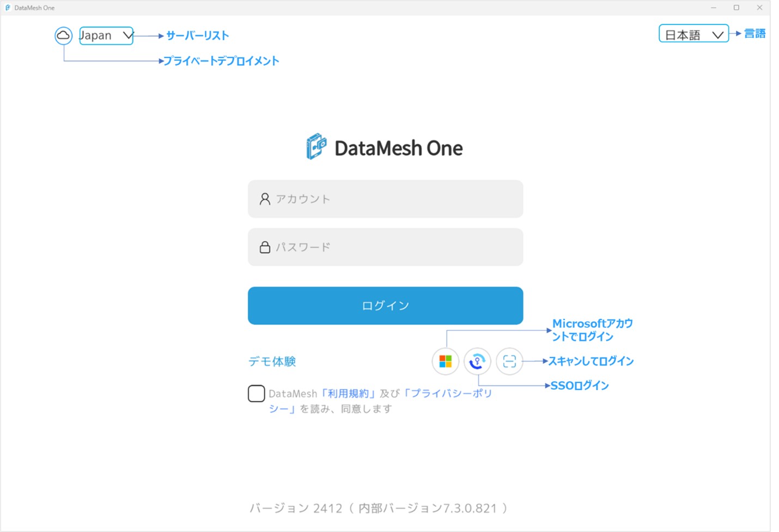Screen dimensions: 779x532
Task: Choose the SSO login icon
Action: pos(477,362)
